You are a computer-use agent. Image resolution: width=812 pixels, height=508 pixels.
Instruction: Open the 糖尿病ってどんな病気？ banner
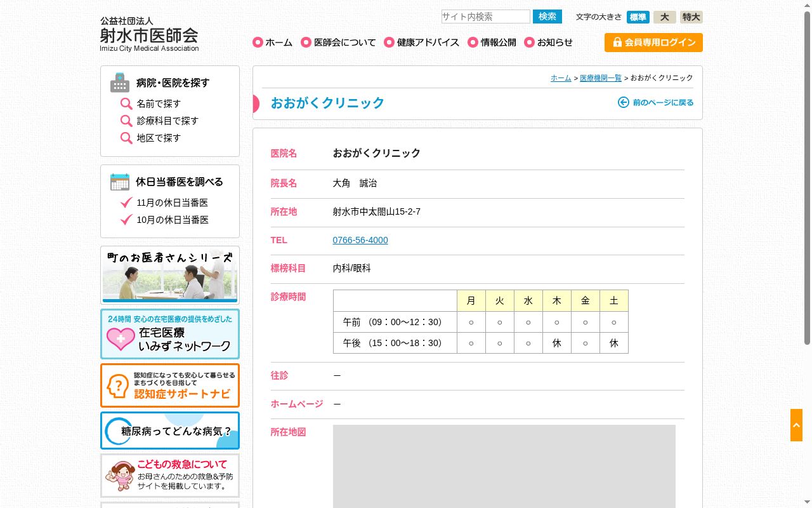(170, 431)
